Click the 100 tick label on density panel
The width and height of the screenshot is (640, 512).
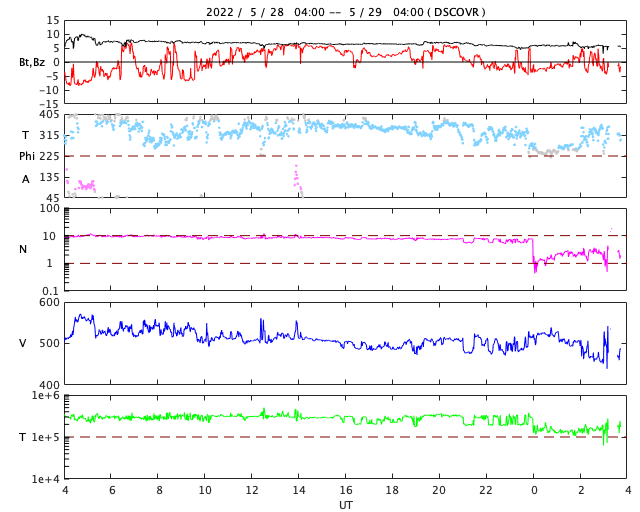pos(49,208)
